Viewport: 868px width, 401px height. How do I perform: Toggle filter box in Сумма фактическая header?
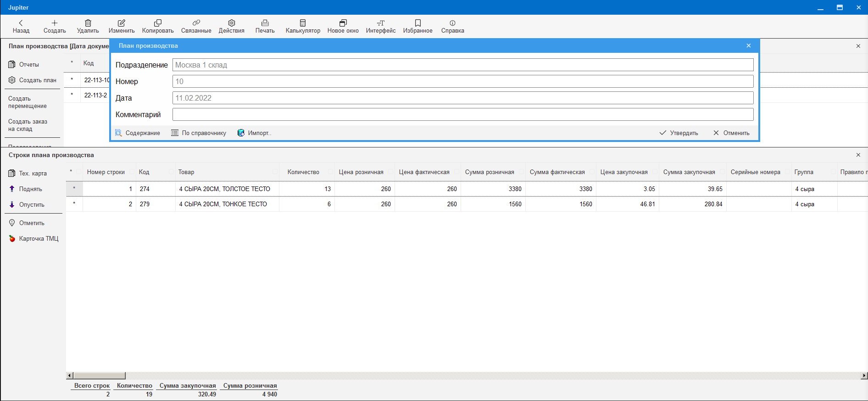pyautogui.click(x=592, y=172)
